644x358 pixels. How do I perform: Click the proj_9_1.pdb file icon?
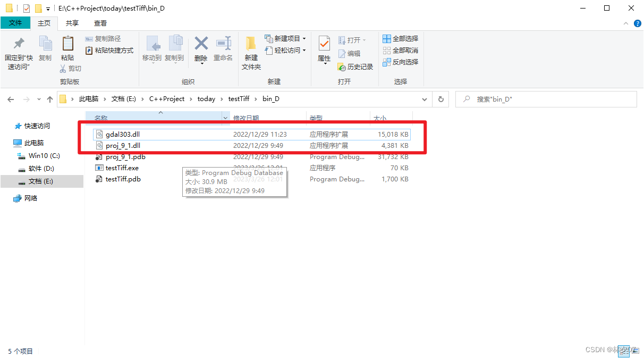99,157
